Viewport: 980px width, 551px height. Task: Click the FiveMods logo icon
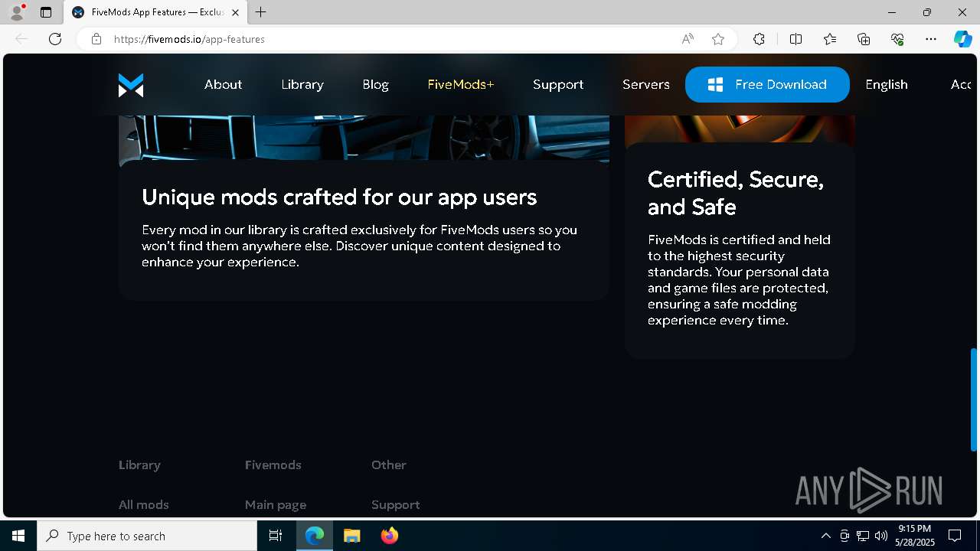131,85
